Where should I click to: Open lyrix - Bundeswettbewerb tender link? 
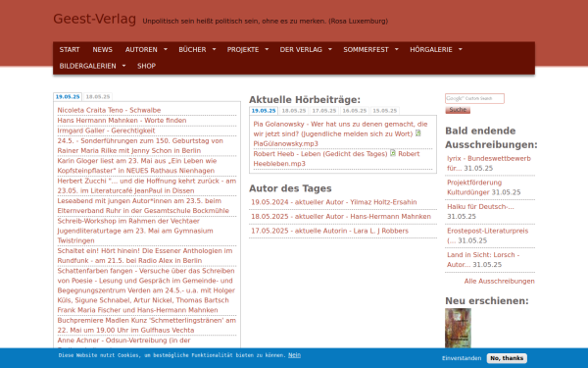[x=489, y=163]
